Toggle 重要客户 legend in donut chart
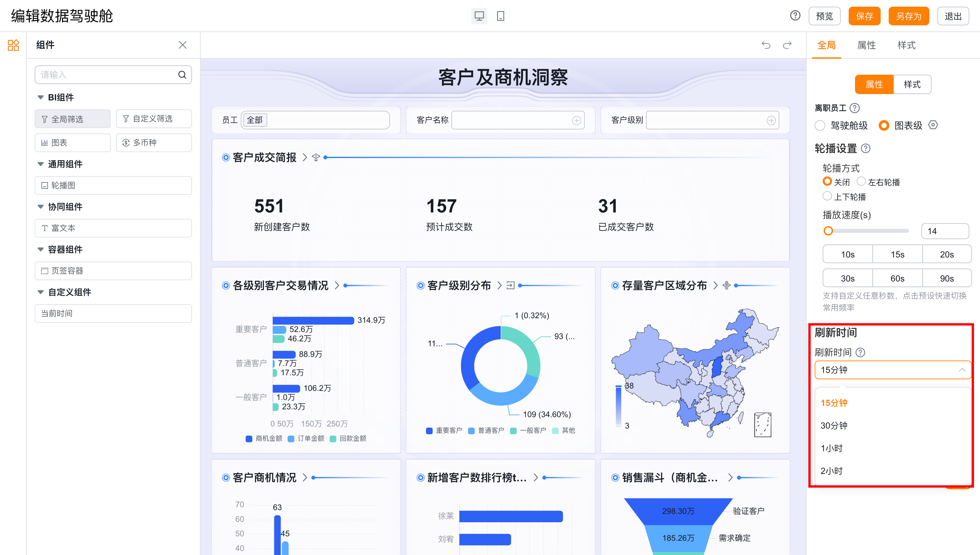 (x=444, y=431)
